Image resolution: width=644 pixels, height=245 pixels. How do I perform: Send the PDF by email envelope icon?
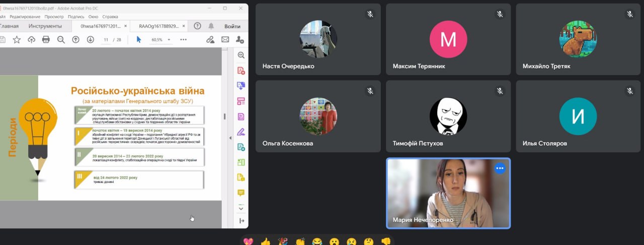225,39
